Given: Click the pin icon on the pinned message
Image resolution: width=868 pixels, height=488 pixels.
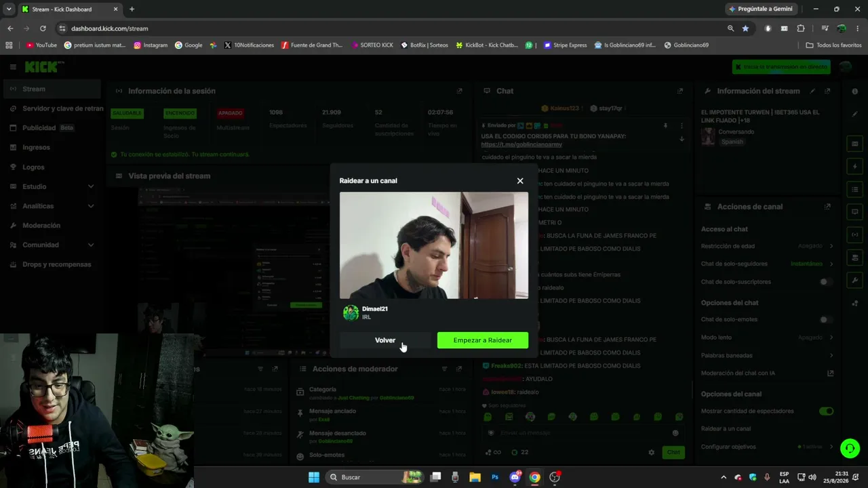Looking at the screenshot, I should pos(665,125).
